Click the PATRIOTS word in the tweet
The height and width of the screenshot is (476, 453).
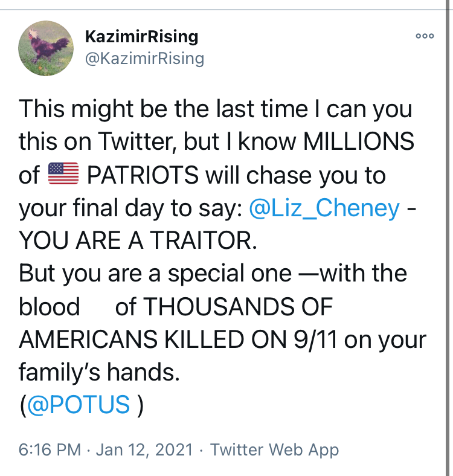[143, 175]
